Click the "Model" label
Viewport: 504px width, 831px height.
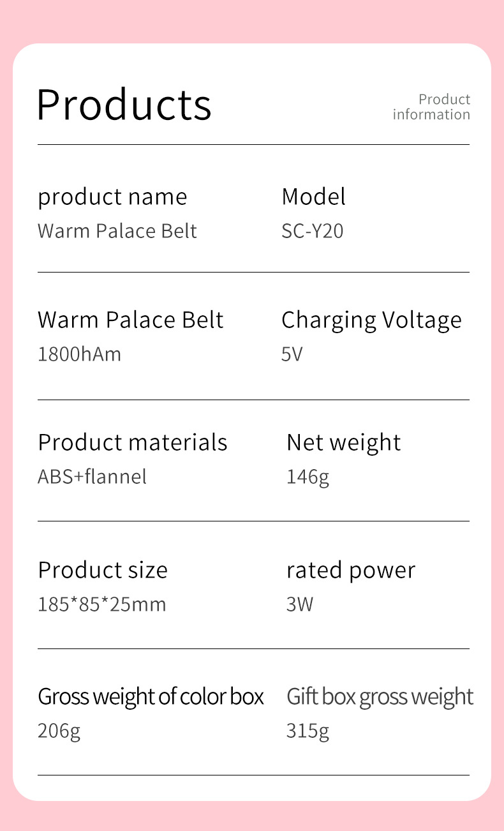click(x=313, y=197)
